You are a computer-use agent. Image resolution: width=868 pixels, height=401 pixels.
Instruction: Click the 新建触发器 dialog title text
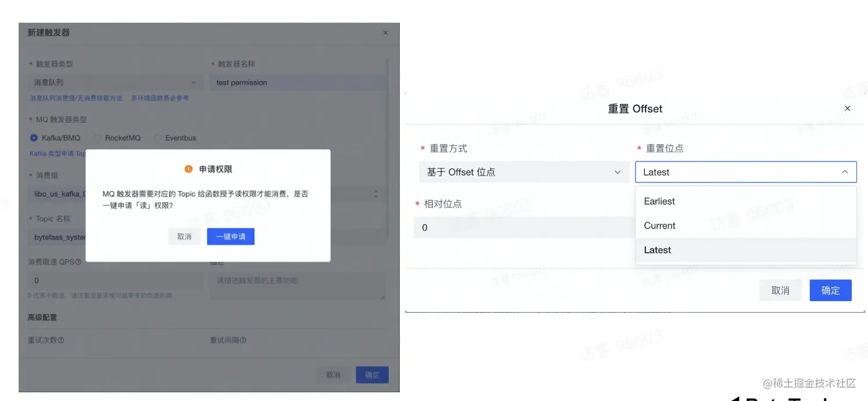click(x=49, y=33)
